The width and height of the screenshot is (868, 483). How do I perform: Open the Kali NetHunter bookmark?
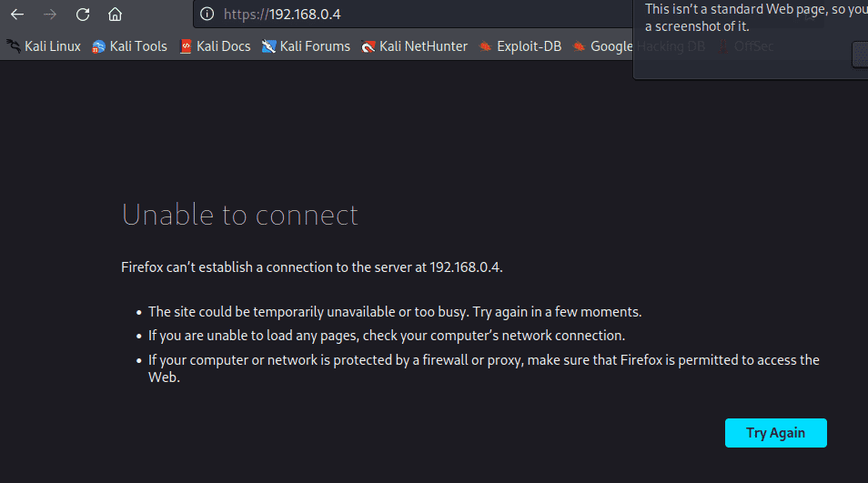coord(414,46)
